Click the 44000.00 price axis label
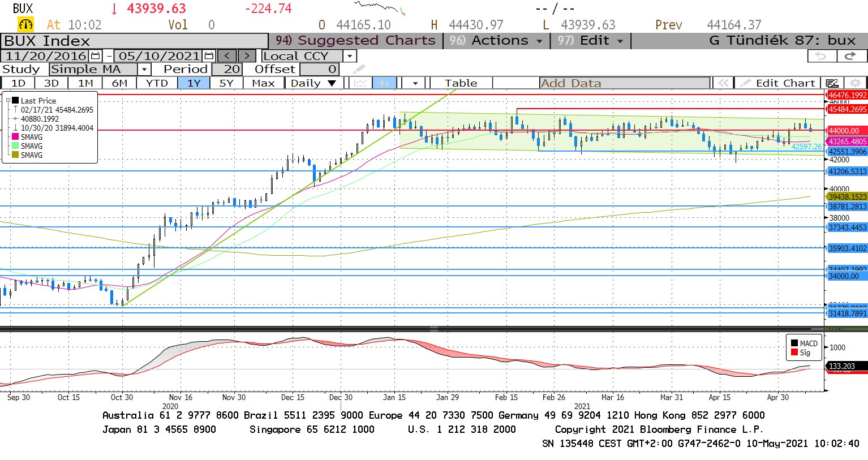 847,131
